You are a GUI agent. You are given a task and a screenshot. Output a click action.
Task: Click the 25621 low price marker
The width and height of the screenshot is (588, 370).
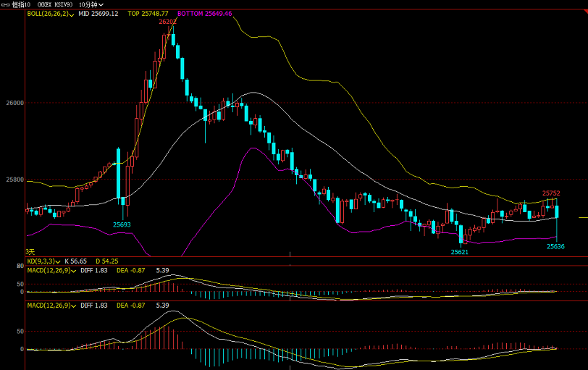point(459,252)
